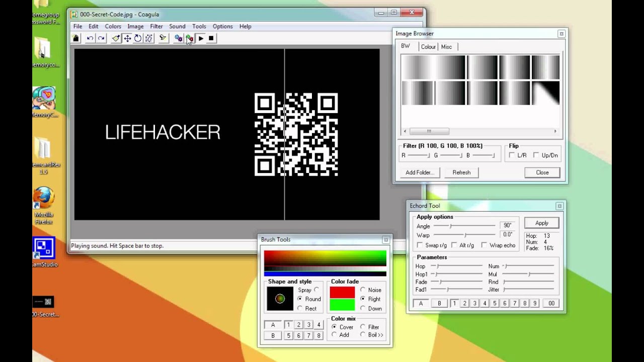
Task: Open the Colors menu
Action: click(113, 26)
